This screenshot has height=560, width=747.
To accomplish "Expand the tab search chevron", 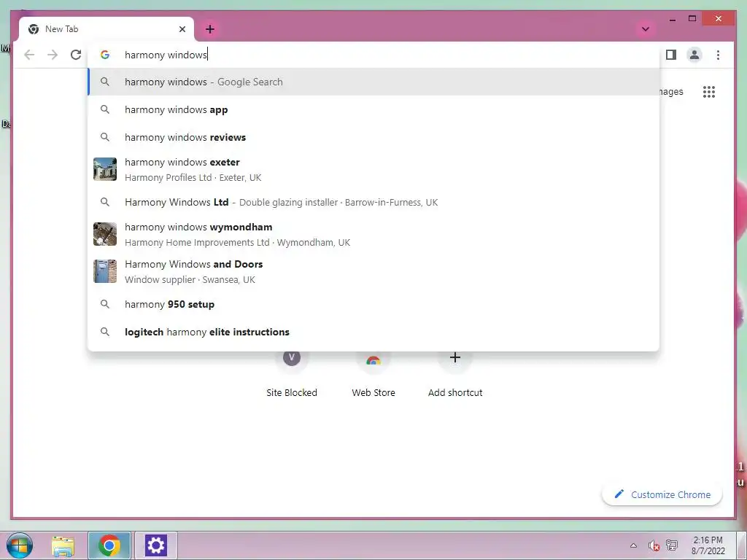I will click(646, 29).
